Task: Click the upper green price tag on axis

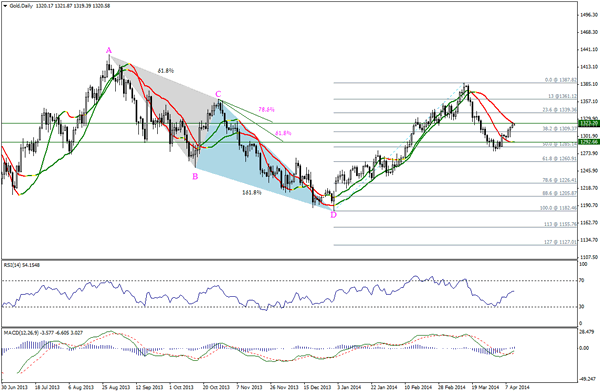Action: point(589,123)
